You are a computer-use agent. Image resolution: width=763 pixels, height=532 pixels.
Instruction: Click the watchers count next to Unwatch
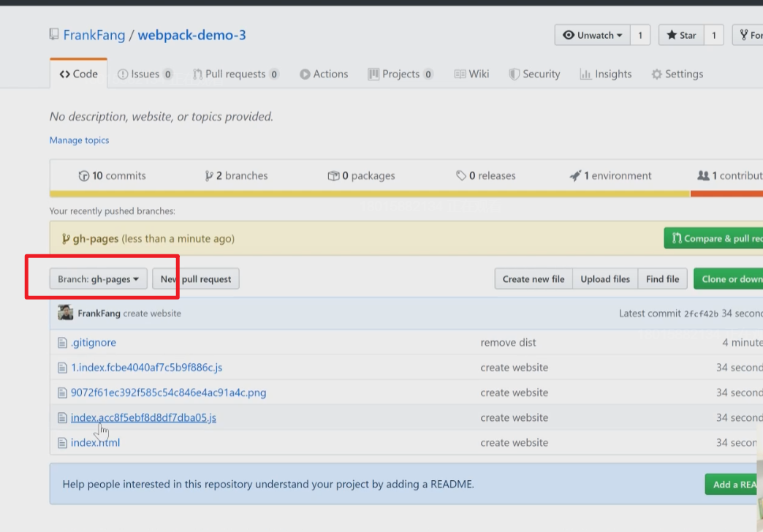coord(640,35)
